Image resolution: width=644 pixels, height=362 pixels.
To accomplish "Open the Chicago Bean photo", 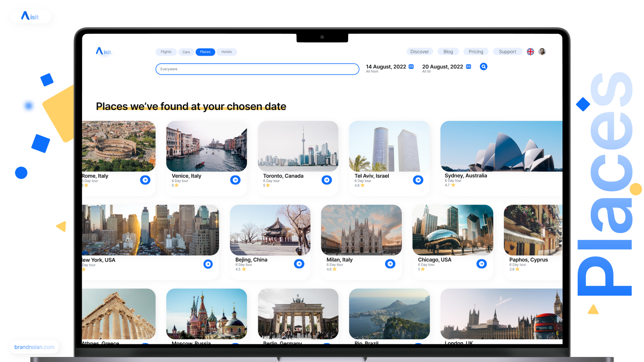I will click(x=452, y=230).
